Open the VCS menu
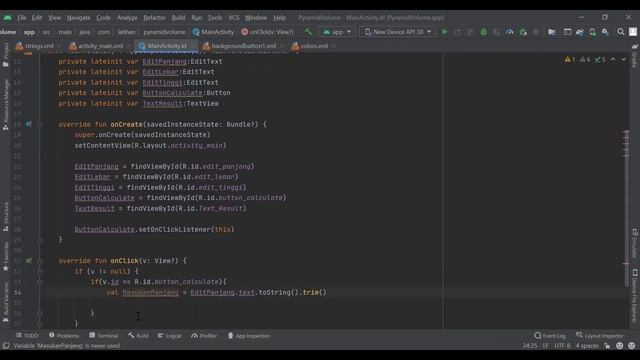This screenshot has height=360, width=640. 234,18
